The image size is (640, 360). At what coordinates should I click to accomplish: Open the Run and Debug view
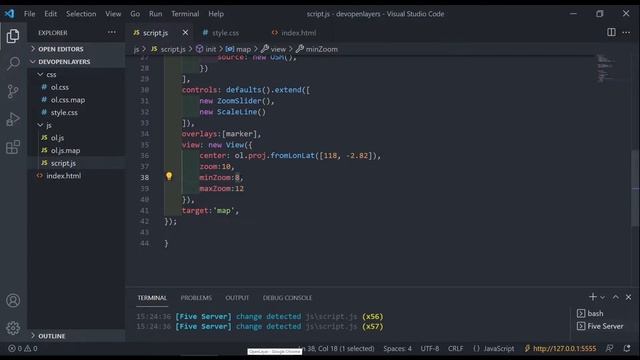click(x=13, y=119)
